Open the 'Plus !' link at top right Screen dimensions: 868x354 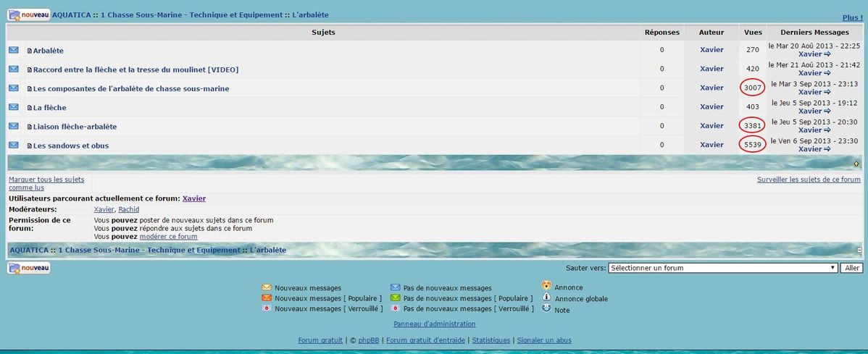coord(852,17)
